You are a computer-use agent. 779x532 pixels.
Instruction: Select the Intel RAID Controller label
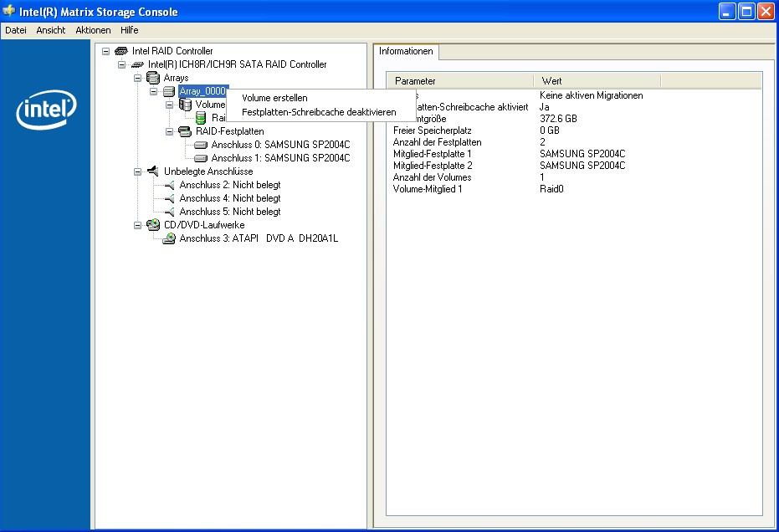click(x=172, y=51)
